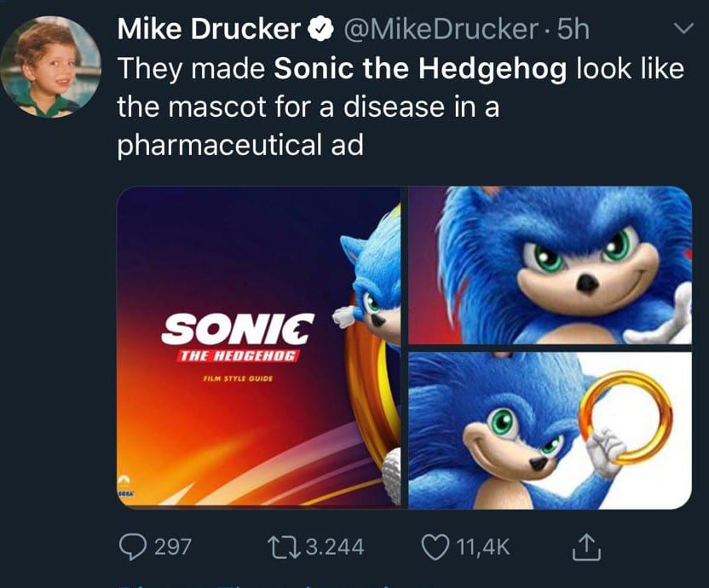709x588 pixels.
Task: Open Mike Drucker's profile picture
Action: click(51, 66)
